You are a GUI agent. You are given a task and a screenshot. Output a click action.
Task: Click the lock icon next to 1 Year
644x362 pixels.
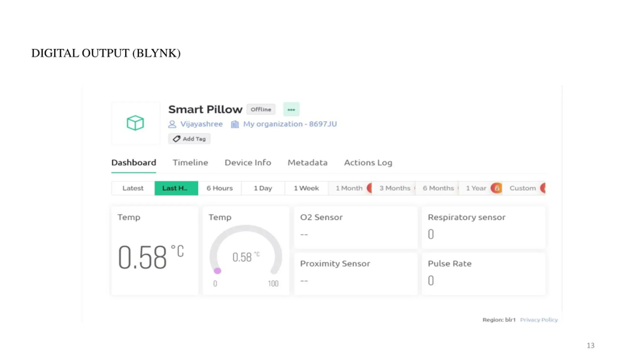tap(496, 188)
